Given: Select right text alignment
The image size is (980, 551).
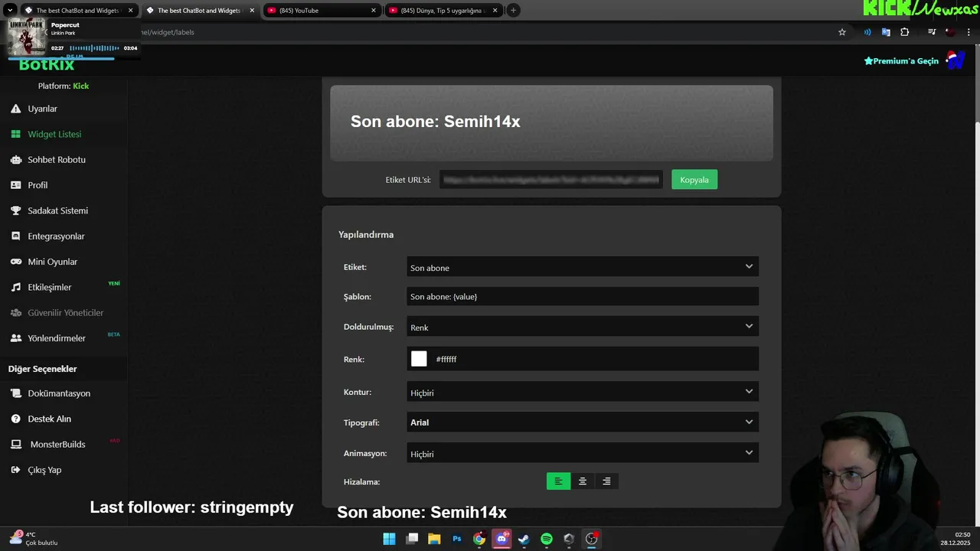Looking at the screenshot, I should (x=606, y=481).
